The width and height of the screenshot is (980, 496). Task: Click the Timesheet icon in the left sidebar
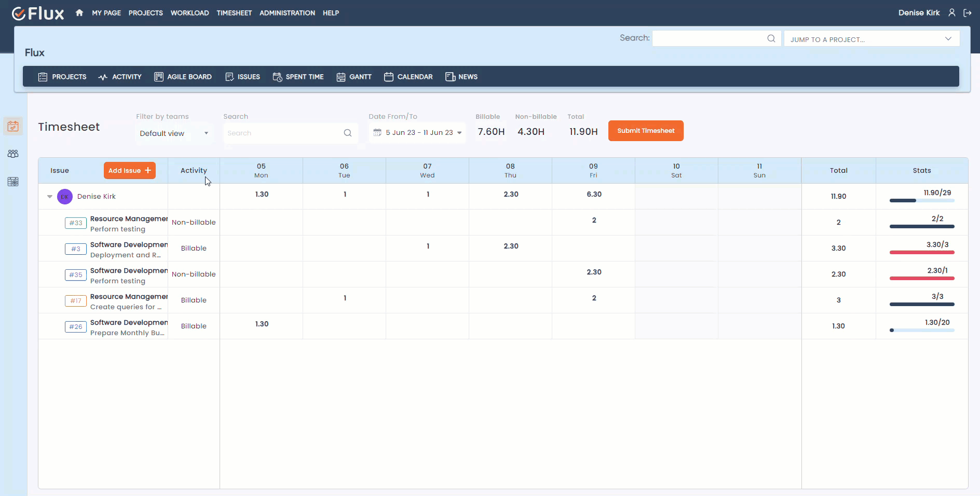[x=13, y=126]
